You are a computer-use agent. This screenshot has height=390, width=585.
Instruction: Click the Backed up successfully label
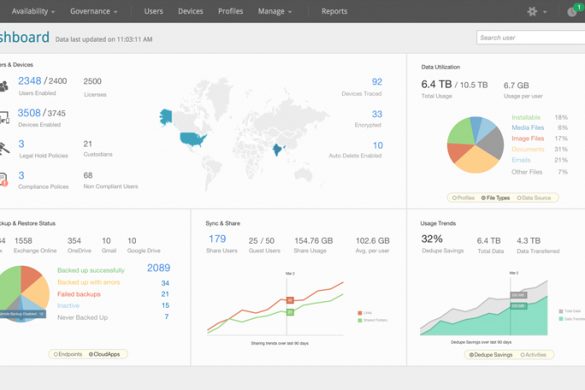91,270
